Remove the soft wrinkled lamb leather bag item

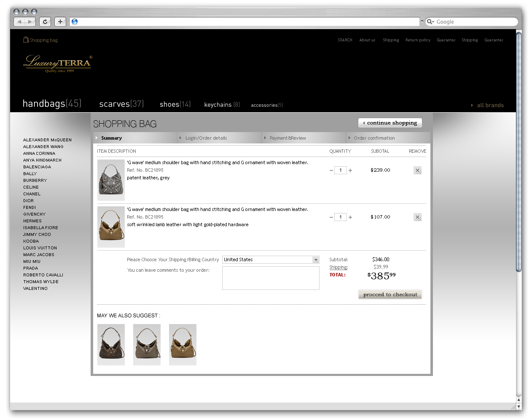coord(417,217)
